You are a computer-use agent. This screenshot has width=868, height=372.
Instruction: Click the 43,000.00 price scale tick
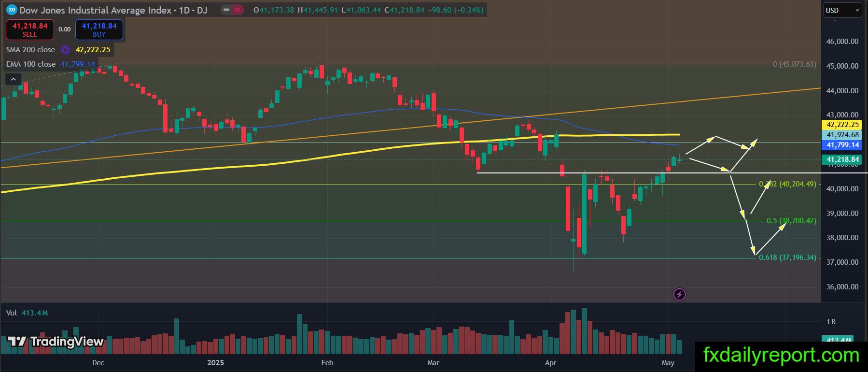842,115
